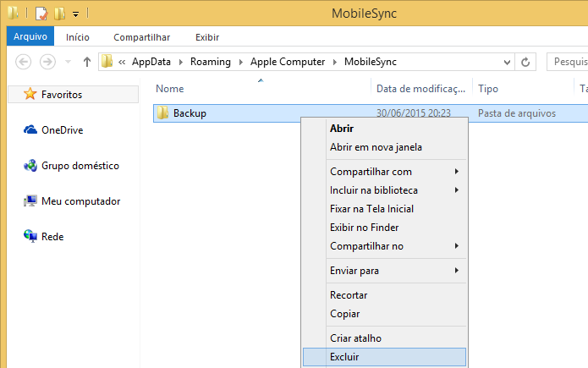The height and width of the screenshot is (368, 588).
Task: Click the Pesquisar search field
Action: pos(567,62)
